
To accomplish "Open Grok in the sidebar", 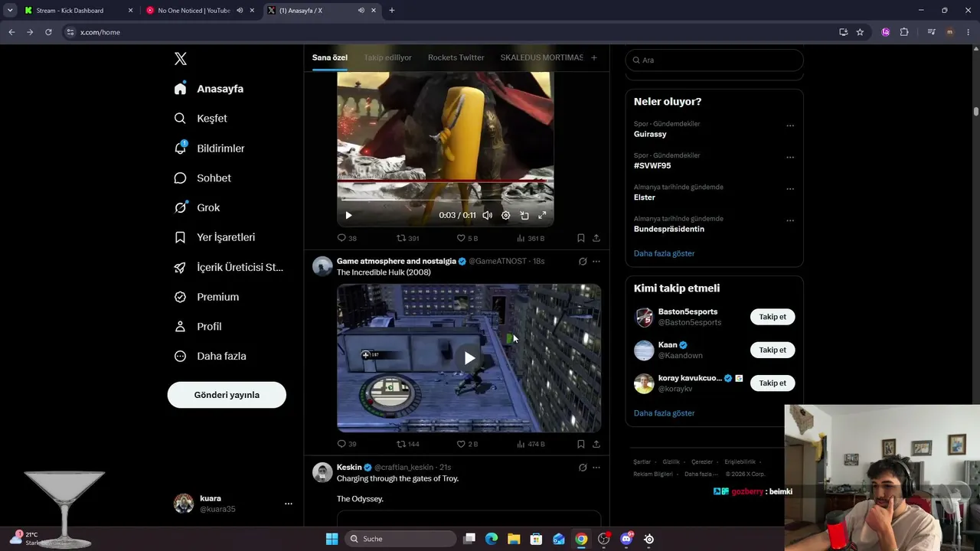I will click(x=197, y=207).
